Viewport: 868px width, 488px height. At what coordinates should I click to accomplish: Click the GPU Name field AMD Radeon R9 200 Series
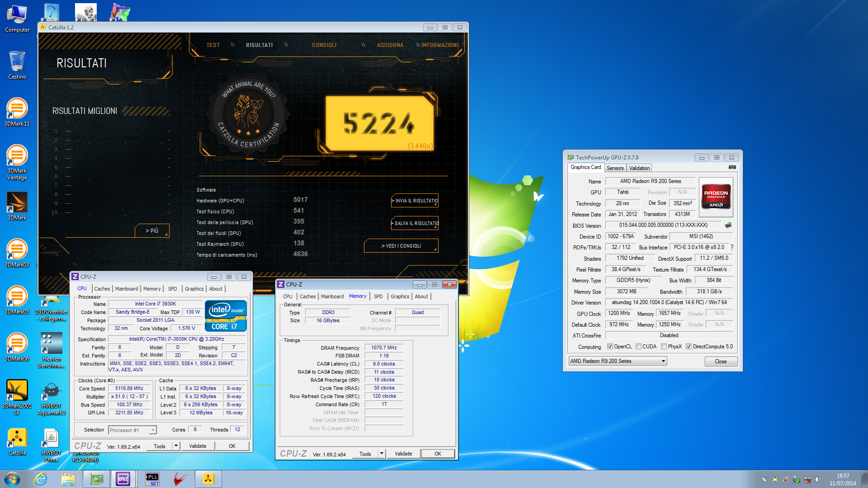(650, 181)
